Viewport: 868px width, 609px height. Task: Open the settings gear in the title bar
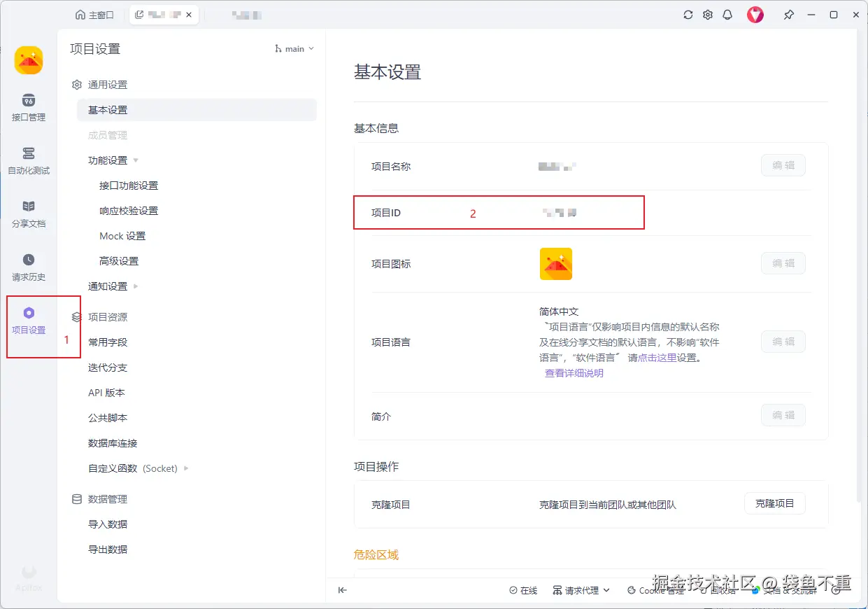(x=708, y=15)
